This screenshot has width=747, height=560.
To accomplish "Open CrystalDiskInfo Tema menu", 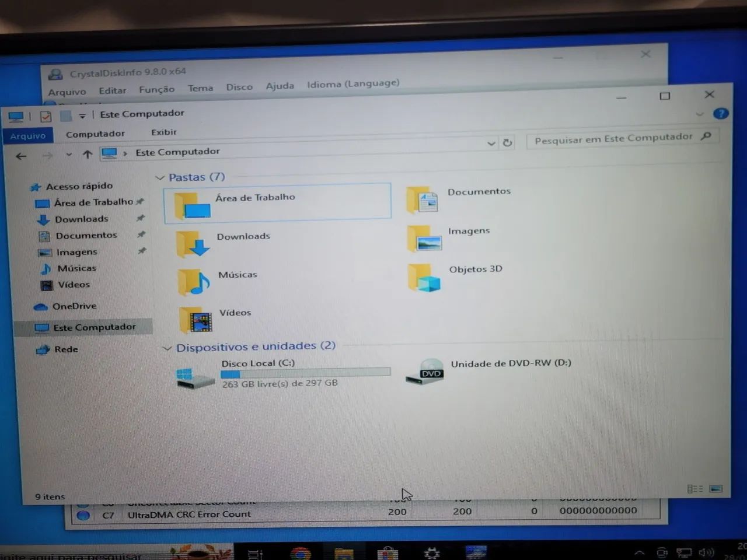I will [x=200, y=88].
